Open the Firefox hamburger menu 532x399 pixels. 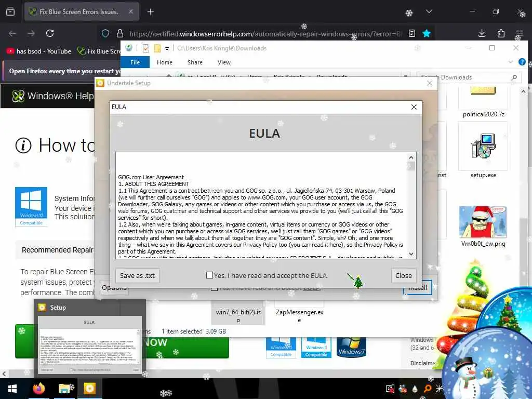point(520,33)
